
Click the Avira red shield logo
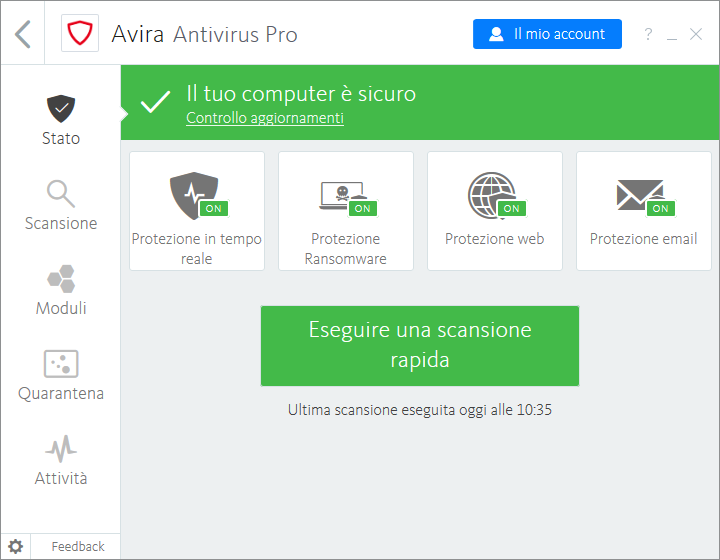pos(79,34)
